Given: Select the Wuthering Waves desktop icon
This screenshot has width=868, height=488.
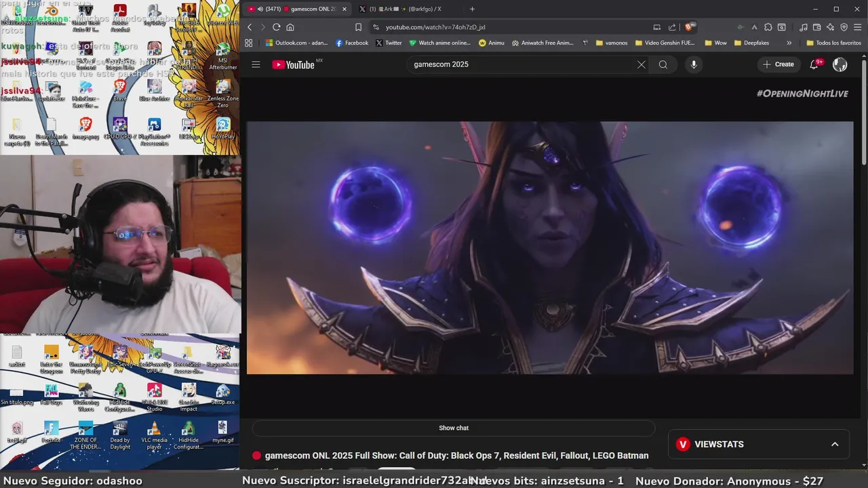Looking at the screenshot, I should pyautogui.click(x=85, y=397).
